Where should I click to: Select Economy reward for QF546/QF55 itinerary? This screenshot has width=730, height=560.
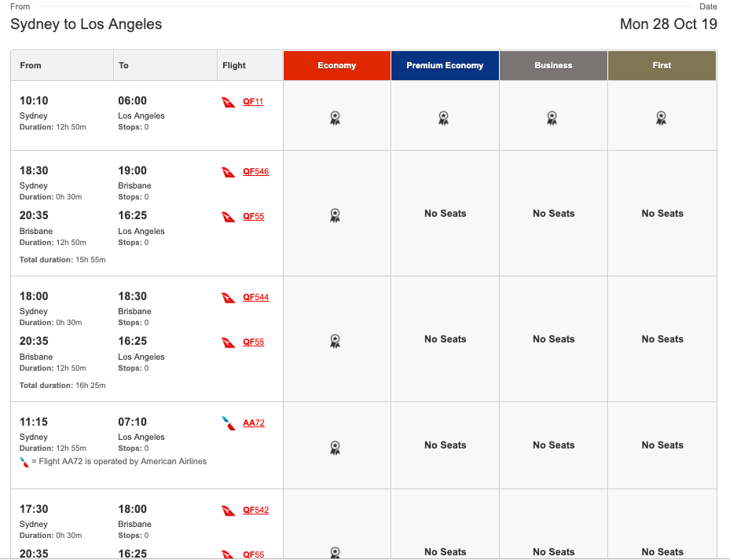pyautogui.click(x=336, y=215)
